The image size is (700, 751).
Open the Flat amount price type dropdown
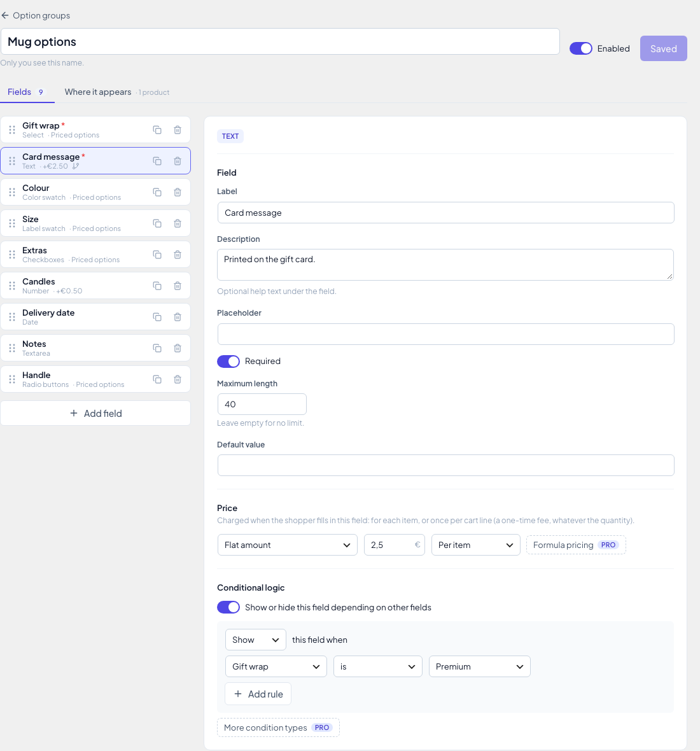(287, 545)
